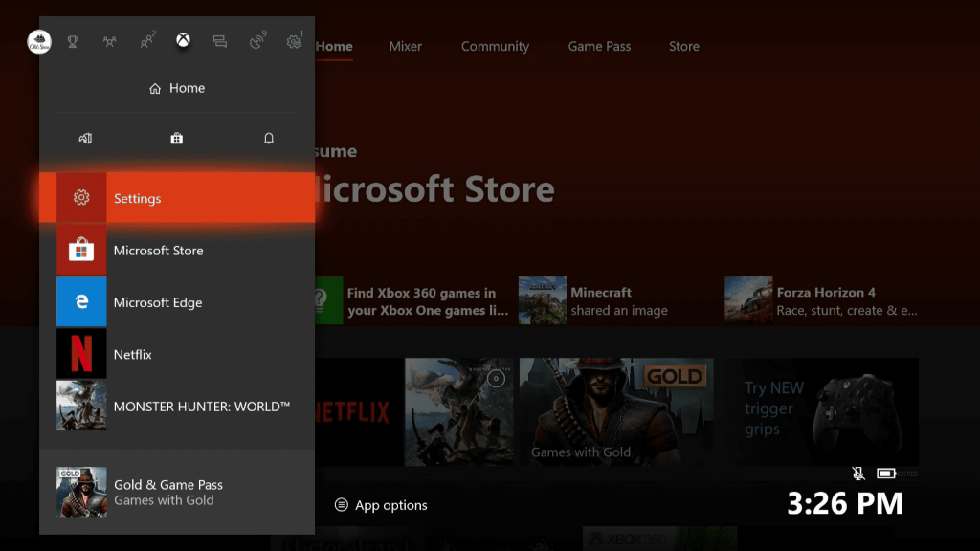Image resolution: width=980 pixels, height=551 pixels.
Task: Click the Monster Hunter World guide thumbnail
Action: point(81,406)
